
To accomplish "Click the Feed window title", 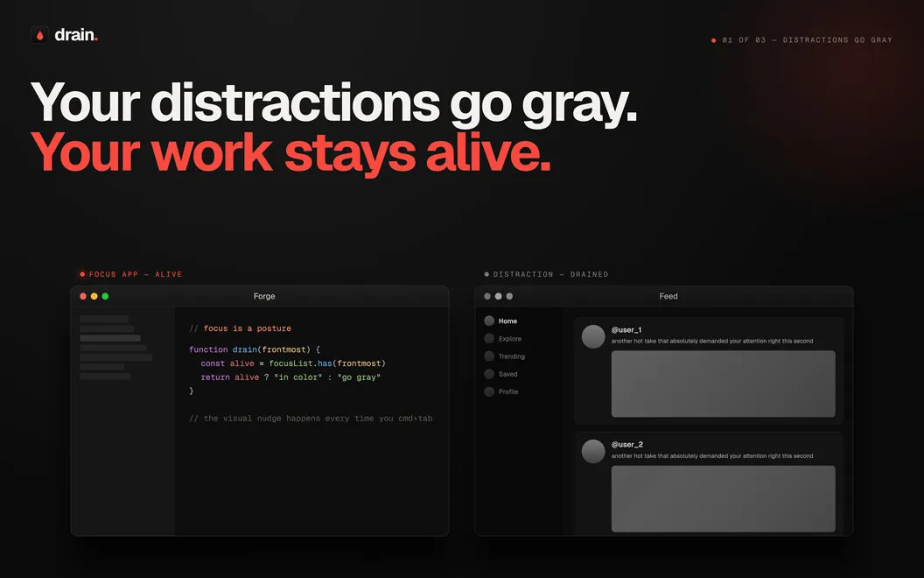I will tap(668, 296).
